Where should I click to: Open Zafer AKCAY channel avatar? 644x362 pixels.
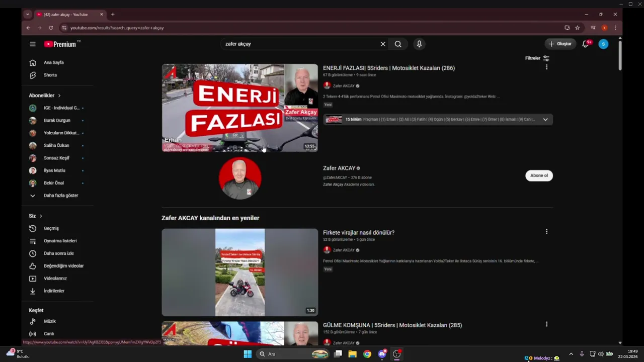click(x=240, y=178)
